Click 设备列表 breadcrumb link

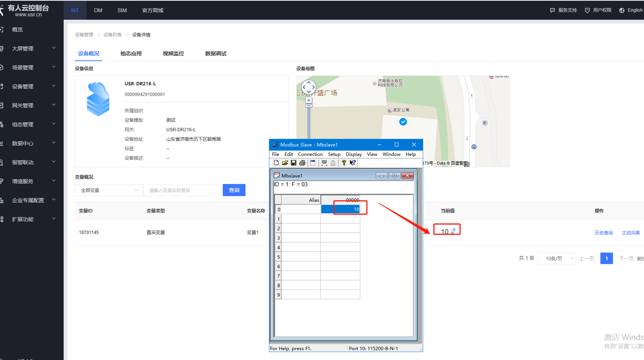113,35
